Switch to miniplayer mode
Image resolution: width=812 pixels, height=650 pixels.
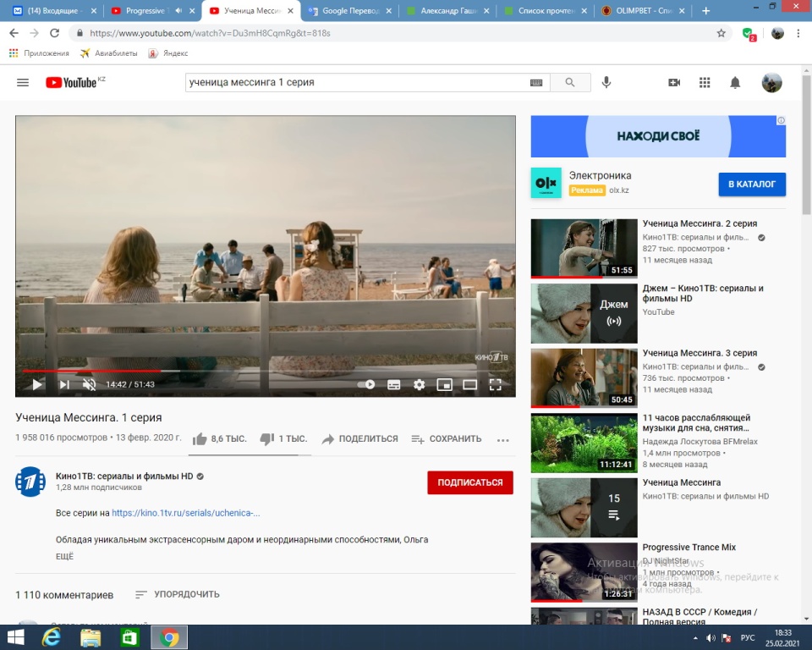(444, 384)
